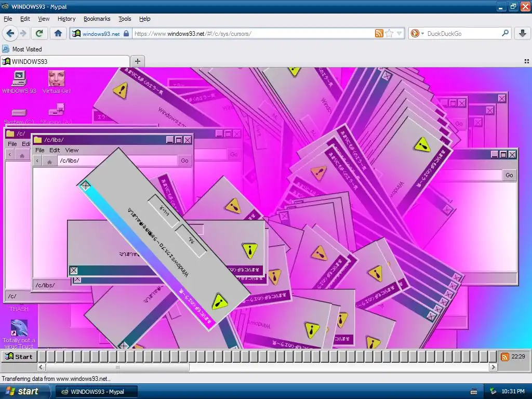Click the Windows93 Start button
Image resolution: width=532 pixels, height=399 pixels.
click(x=19, y=356)
